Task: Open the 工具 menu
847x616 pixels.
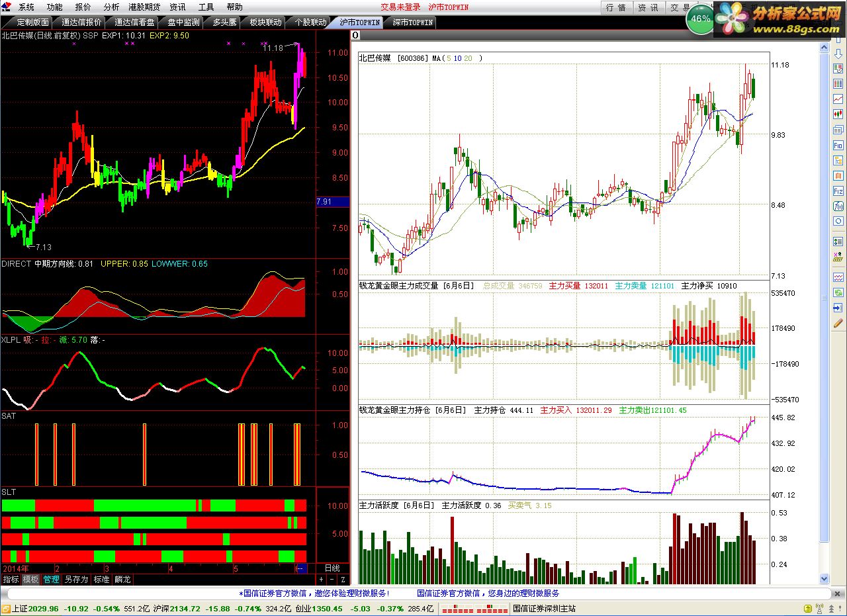Action: pyautogui.click(x=206, y=7)
